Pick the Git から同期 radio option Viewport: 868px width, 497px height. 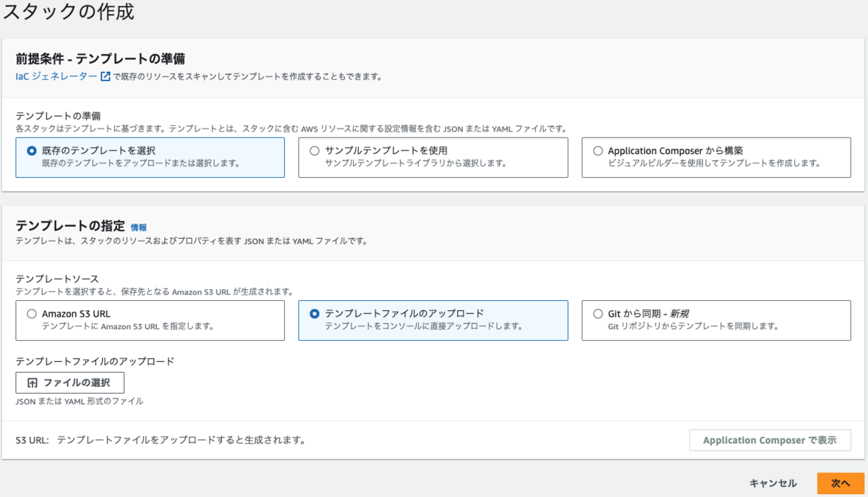pyautogui.click(x=597, y=314)
